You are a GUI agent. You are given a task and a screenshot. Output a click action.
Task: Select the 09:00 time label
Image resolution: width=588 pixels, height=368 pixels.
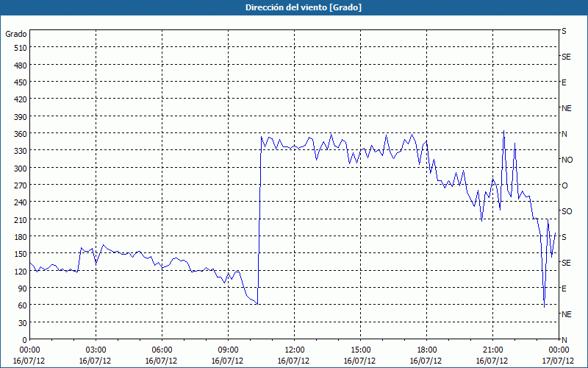tap(228, 350)
